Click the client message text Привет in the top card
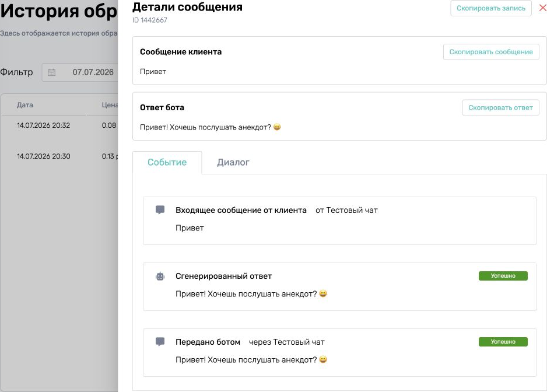 153,72
